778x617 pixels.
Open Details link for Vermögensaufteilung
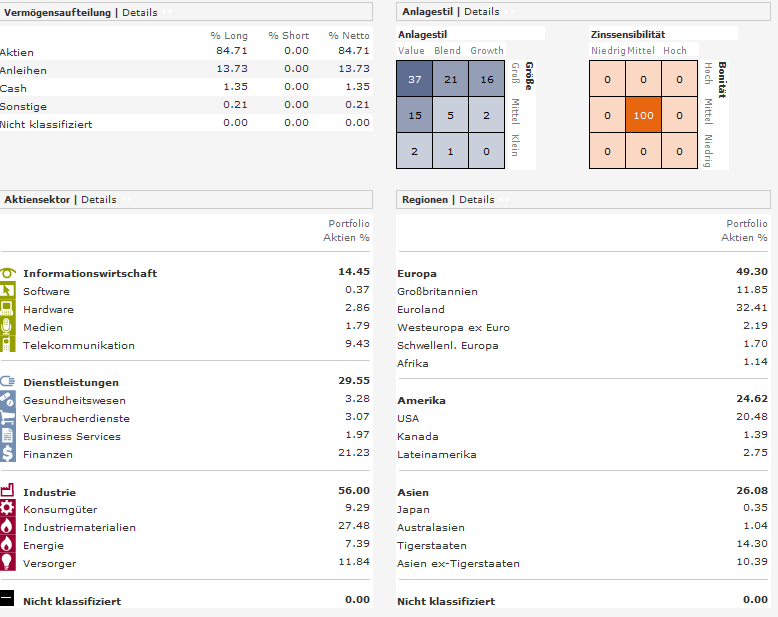pyautogui.click(x=139, y=12)
